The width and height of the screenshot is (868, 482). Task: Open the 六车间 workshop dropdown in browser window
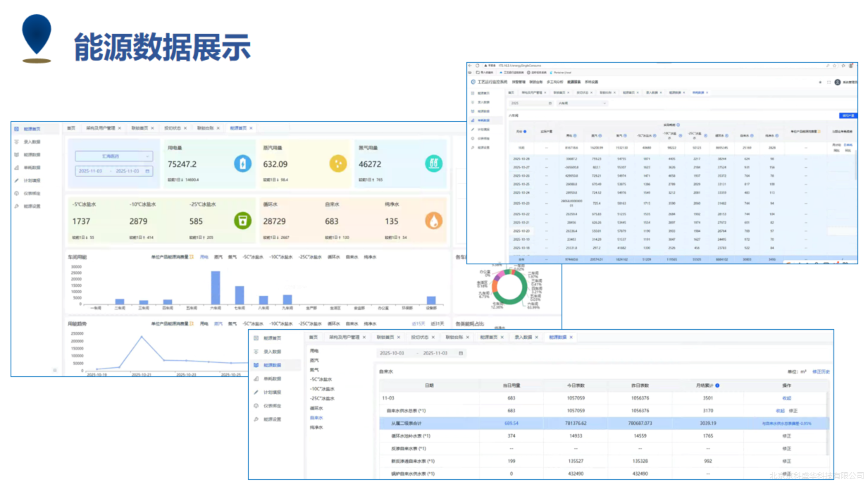point(581,103)
